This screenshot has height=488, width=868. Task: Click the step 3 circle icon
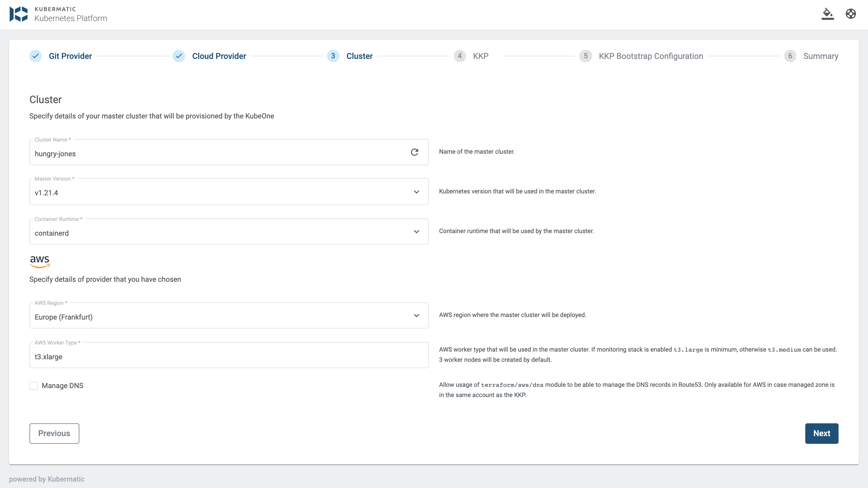[333, 56]
